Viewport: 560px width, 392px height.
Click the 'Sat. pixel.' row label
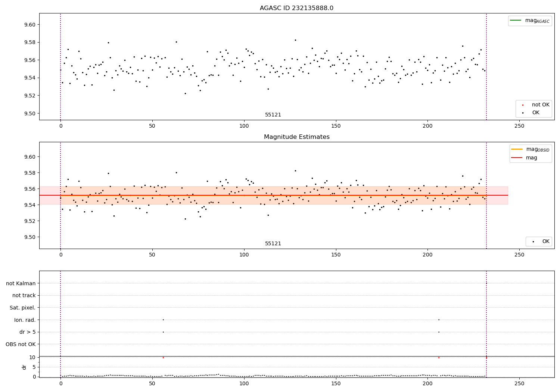tap(23, 308)
